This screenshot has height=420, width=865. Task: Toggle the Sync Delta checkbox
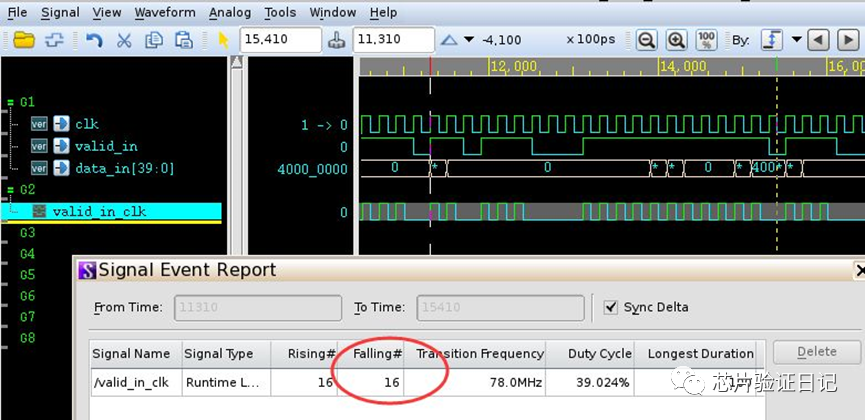tap(611, 307)
